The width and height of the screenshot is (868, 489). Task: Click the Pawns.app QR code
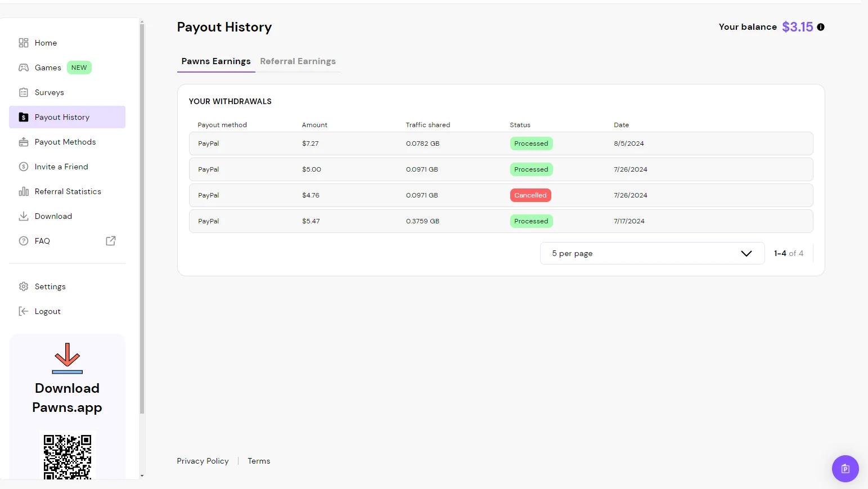pyautogui.click(x=68, y=456)
